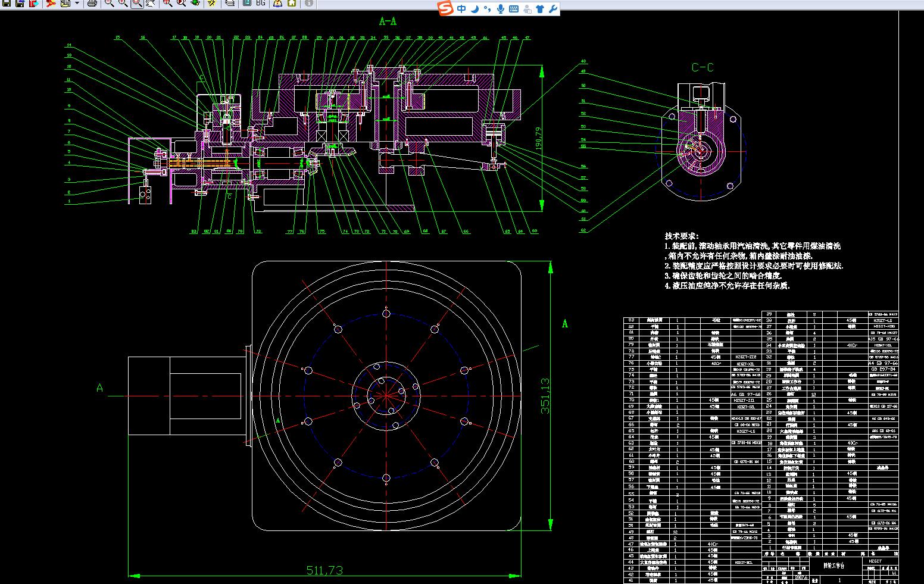Toggle Sogou moon half-width mode
The height and width of the screenshot is (584, 924).
coord(476,8)
